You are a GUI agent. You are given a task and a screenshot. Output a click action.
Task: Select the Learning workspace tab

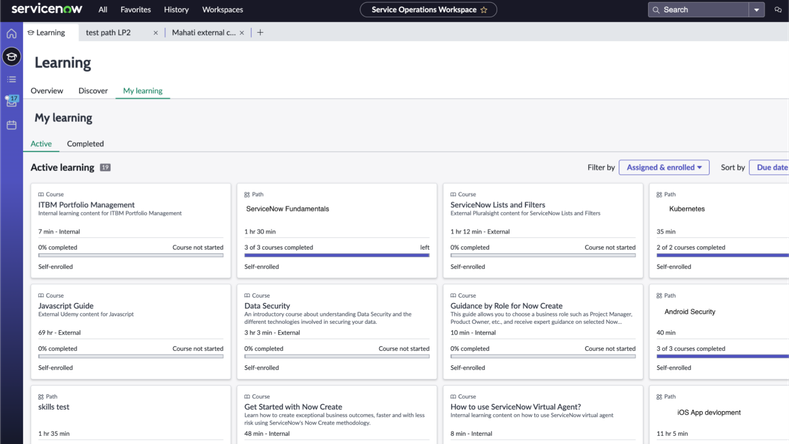[x=50, y=32]
